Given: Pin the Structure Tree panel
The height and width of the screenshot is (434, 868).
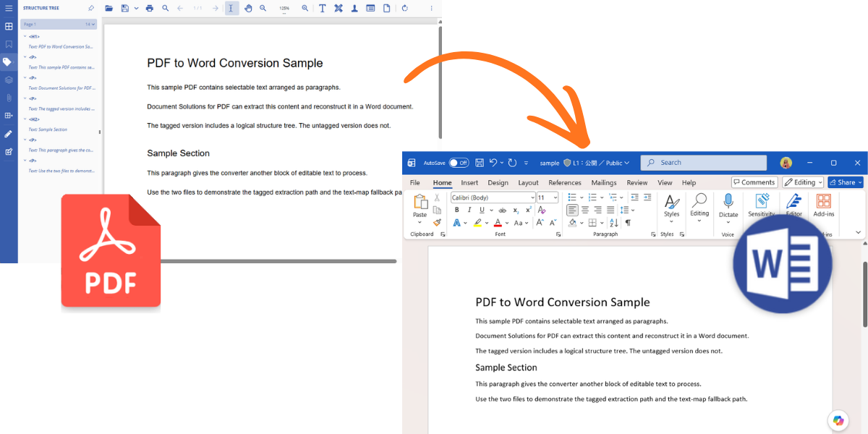Looking at the screenshot, I should coord(91,8).
